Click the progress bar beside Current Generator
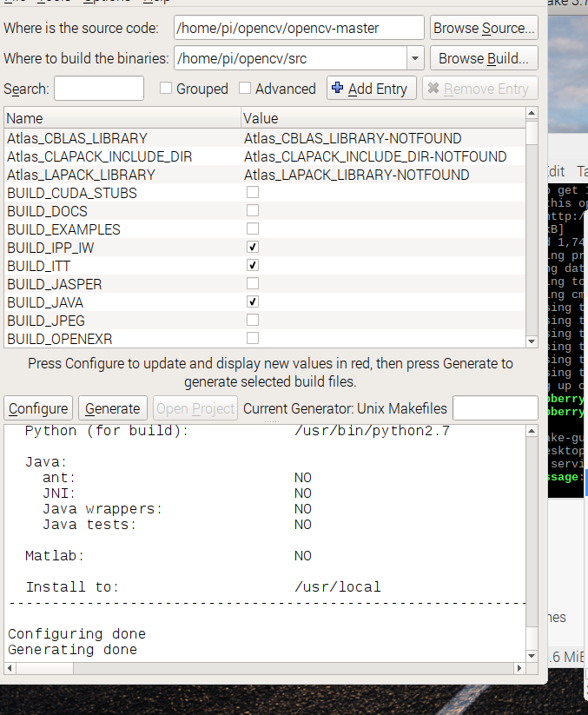The height and width of the screenshot is (715, 588). (495, 407)
